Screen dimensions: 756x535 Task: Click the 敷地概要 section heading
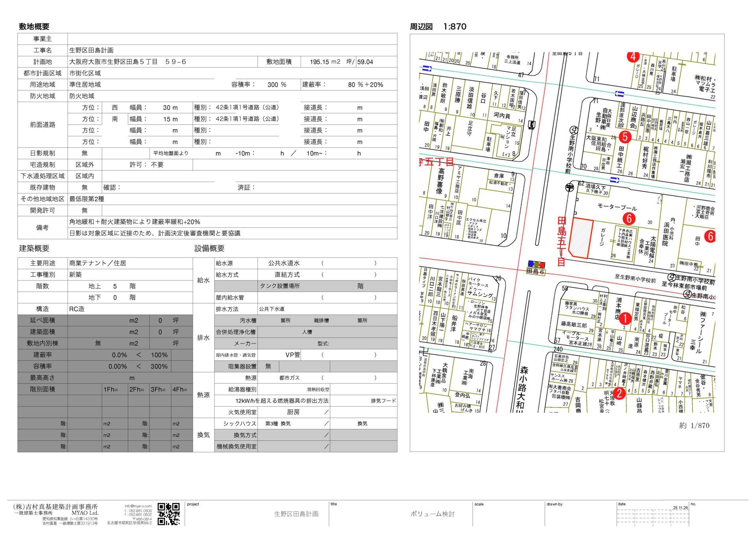tap(34, 27)
